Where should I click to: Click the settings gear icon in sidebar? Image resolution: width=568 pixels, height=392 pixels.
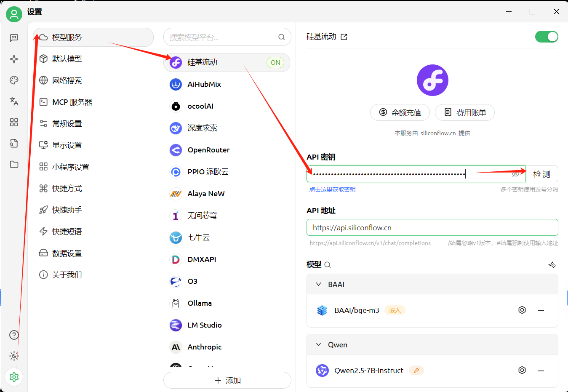[14, 377]
